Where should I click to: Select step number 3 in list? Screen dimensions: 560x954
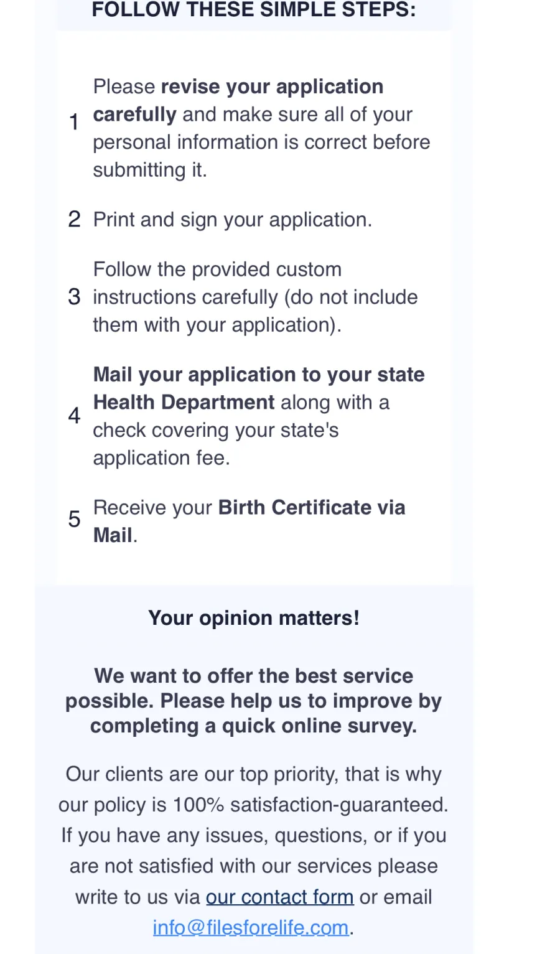point(74,297)
